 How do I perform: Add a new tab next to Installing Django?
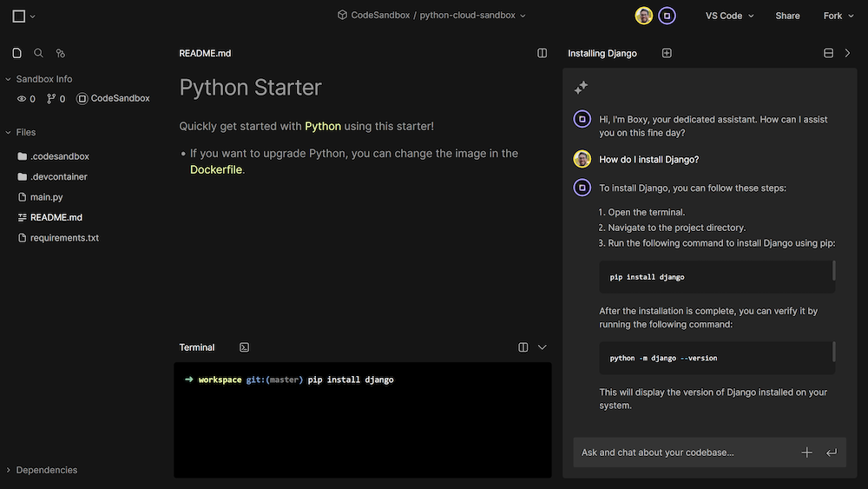[x=667, y=53]
